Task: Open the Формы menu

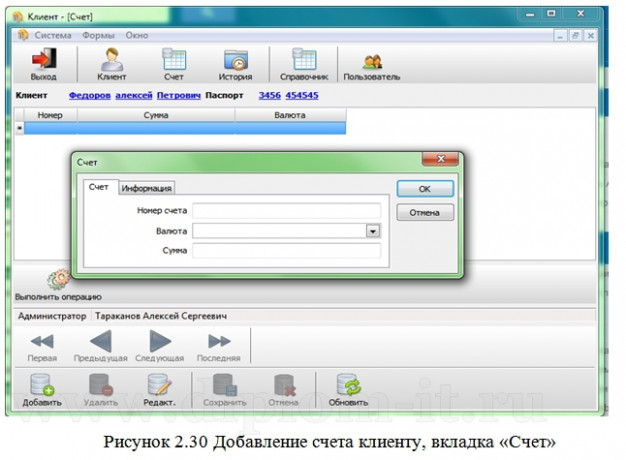Action: click(98, 36)
